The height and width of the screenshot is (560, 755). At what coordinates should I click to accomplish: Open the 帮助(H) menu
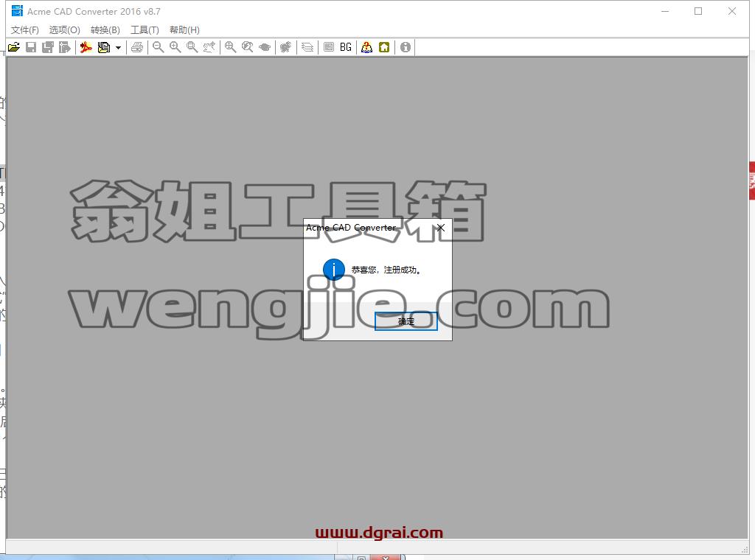[x=184, y=29]
